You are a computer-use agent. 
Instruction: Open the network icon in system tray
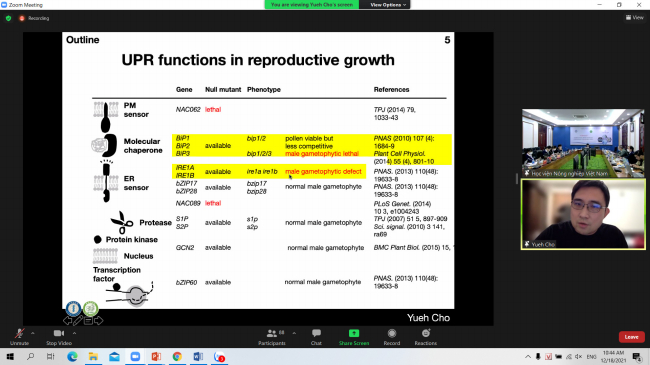click(x=569, y=357)
